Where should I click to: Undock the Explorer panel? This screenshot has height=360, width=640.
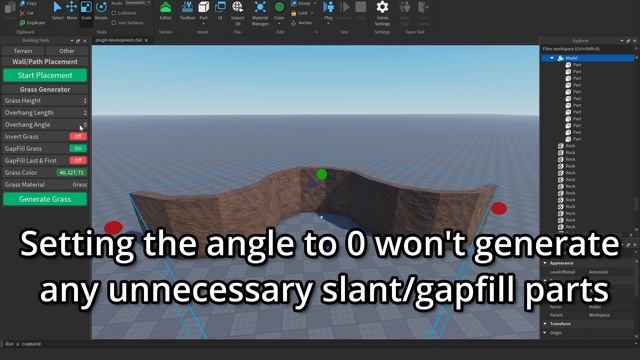pyautogui.click(x=628, y=41)
